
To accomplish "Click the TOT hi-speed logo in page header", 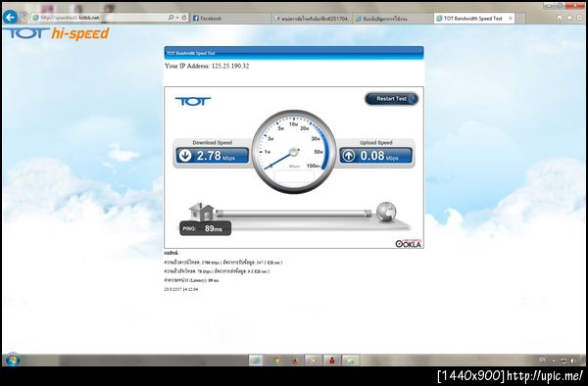I will tap(57, 33).
